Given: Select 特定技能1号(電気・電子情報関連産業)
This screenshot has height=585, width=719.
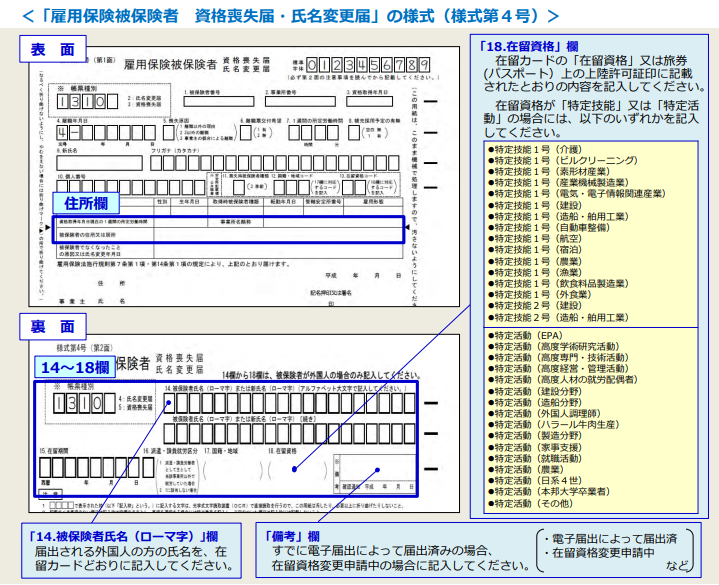Looking at the screenshot, I should coord(576,193).
